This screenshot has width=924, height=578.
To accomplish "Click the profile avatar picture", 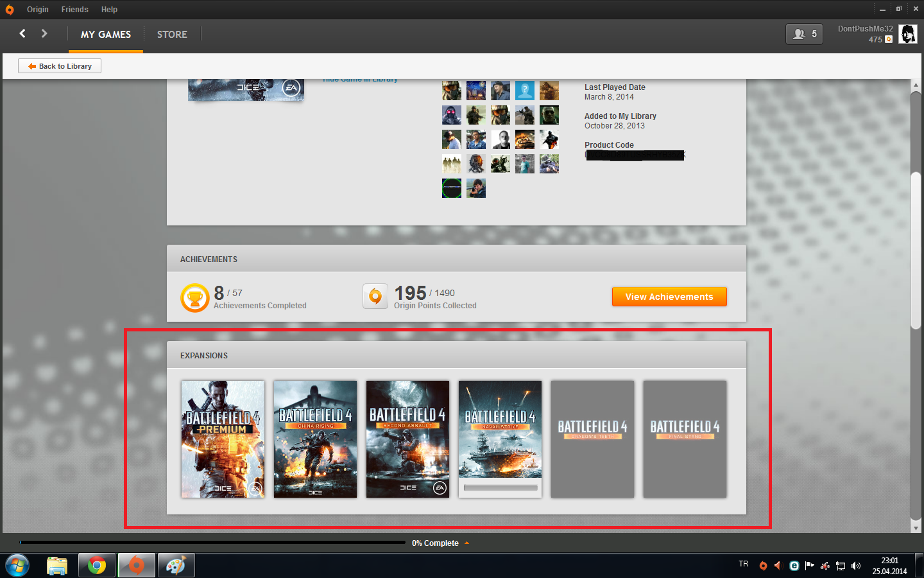I will coord(908,34).
